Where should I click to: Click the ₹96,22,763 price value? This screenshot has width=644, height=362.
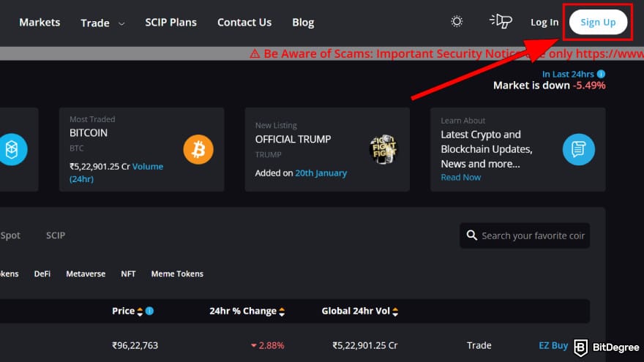(x=135, y=346)
